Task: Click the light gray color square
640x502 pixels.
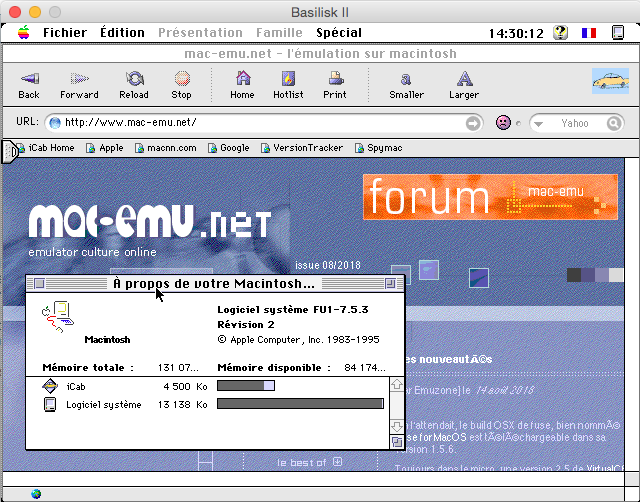Action: 616,275
